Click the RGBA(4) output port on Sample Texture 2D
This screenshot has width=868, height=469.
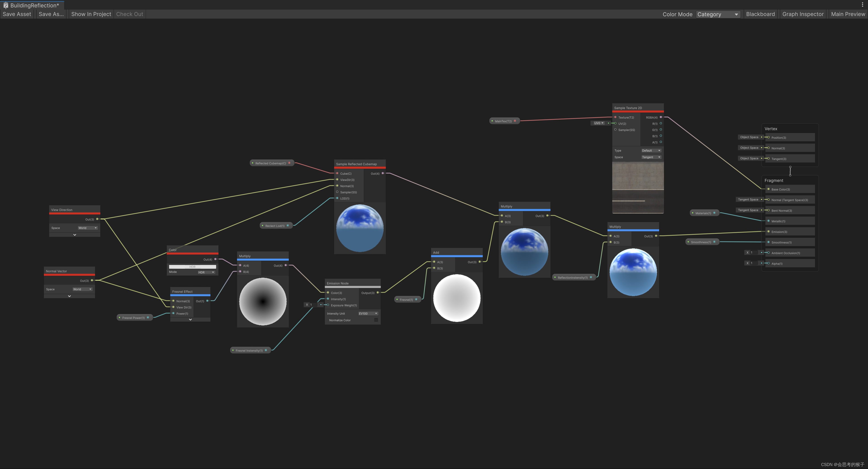[661, 117]
